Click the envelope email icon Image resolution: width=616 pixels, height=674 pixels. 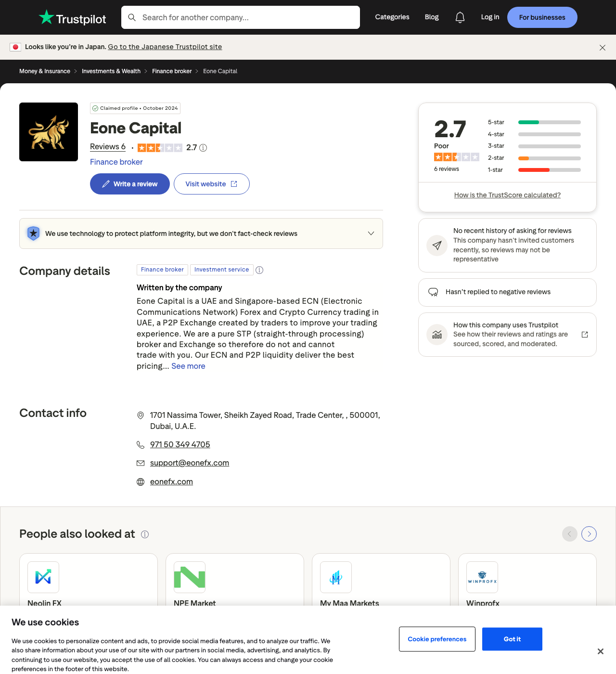[x=141, y=463]
